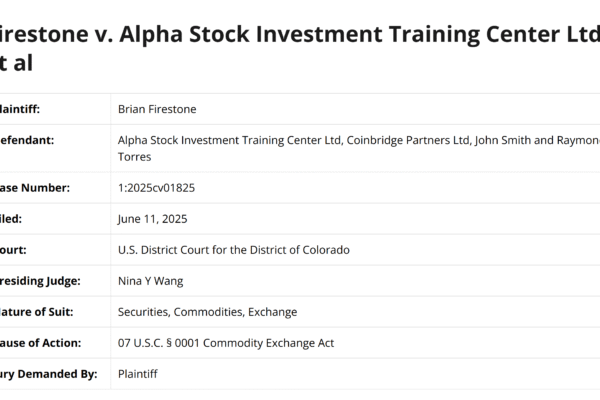600x400 pixels.
Task: Click the Plaintiff row label at top
Action: pyautogui.click(x=20, y=109)
